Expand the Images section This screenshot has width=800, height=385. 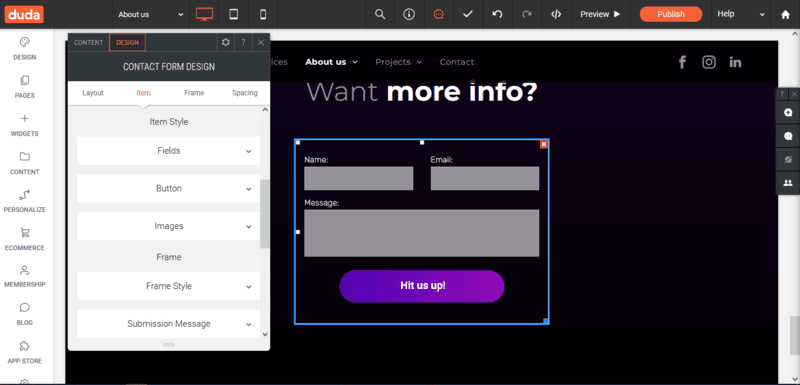tap(168, 226)
